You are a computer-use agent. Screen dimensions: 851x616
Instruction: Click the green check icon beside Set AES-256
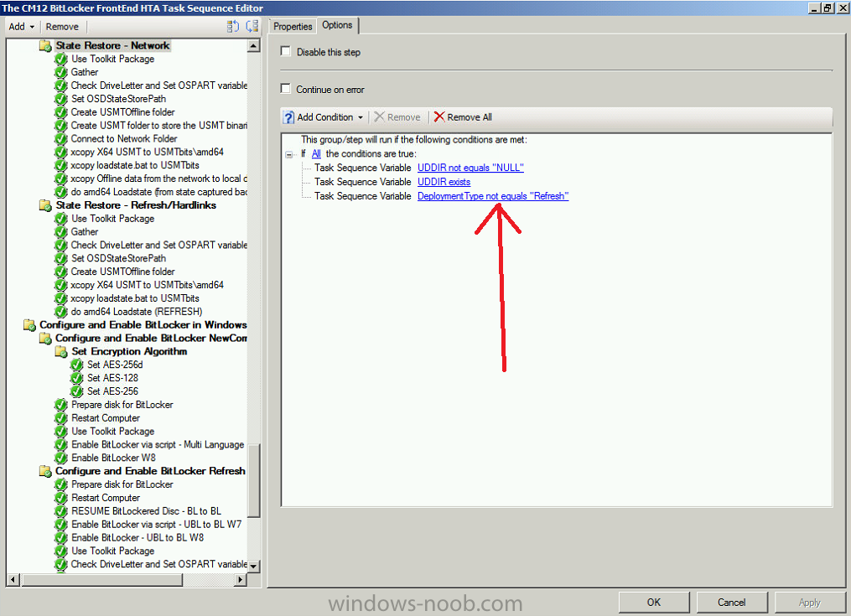click(77, 391)
